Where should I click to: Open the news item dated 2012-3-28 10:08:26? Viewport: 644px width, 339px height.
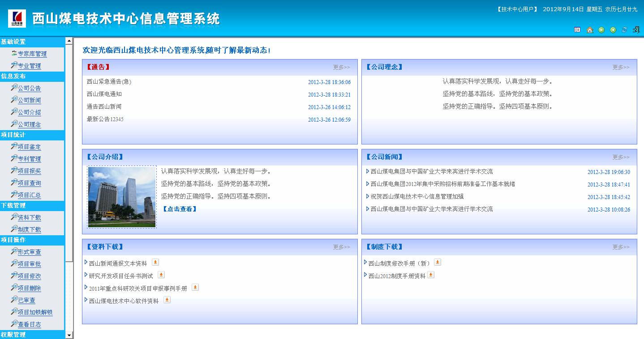(432, 209)
